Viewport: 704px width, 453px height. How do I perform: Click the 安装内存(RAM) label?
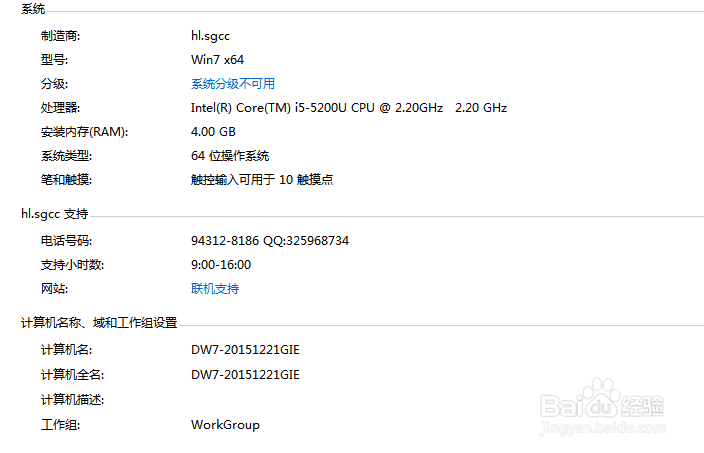84,132
